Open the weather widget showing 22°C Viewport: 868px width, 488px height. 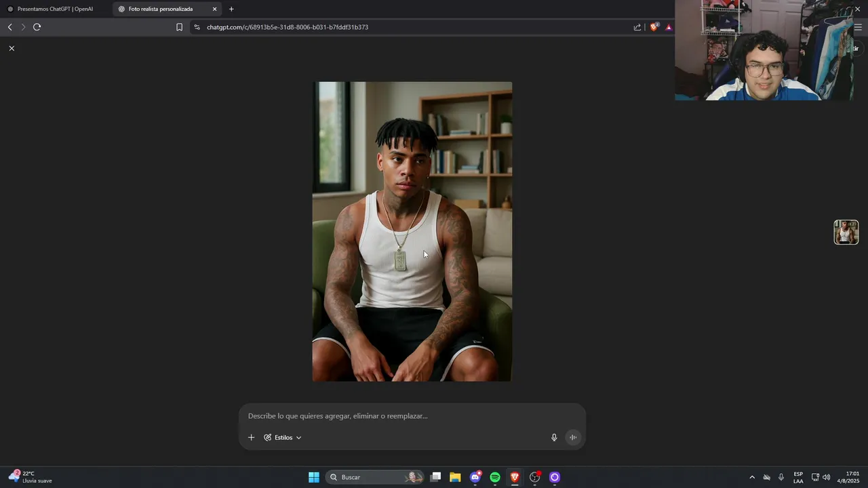(31, 477)
